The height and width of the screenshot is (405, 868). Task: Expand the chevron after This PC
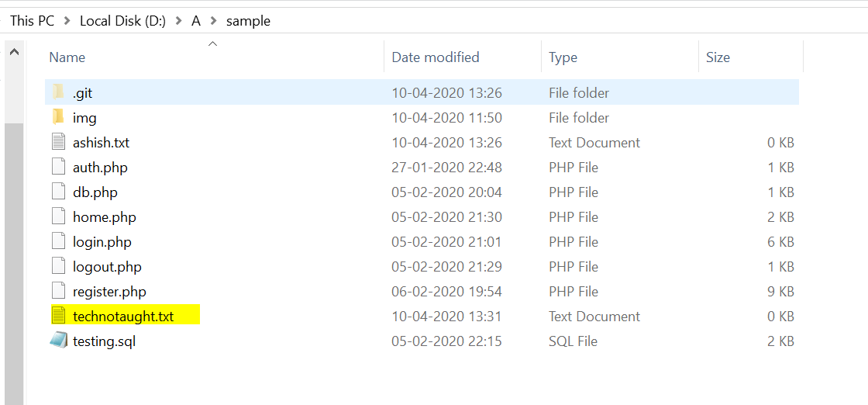pyautogui.click(x=67, y=21)
